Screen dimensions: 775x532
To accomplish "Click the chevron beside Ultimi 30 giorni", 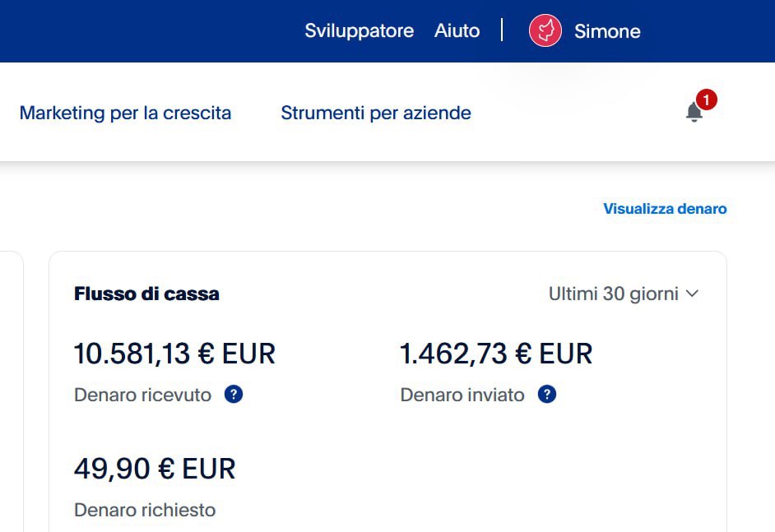I will pyautogui.click(x=692, y=294).
